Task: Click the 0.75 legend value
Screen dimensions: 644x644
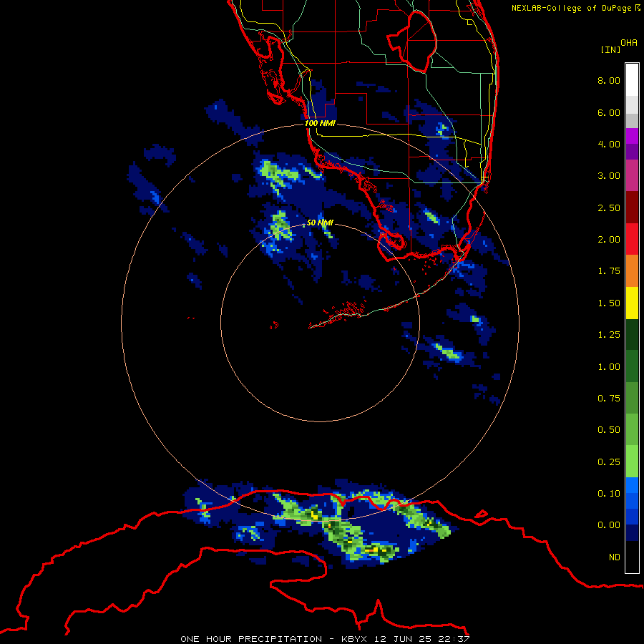Action: coord(609,399)
